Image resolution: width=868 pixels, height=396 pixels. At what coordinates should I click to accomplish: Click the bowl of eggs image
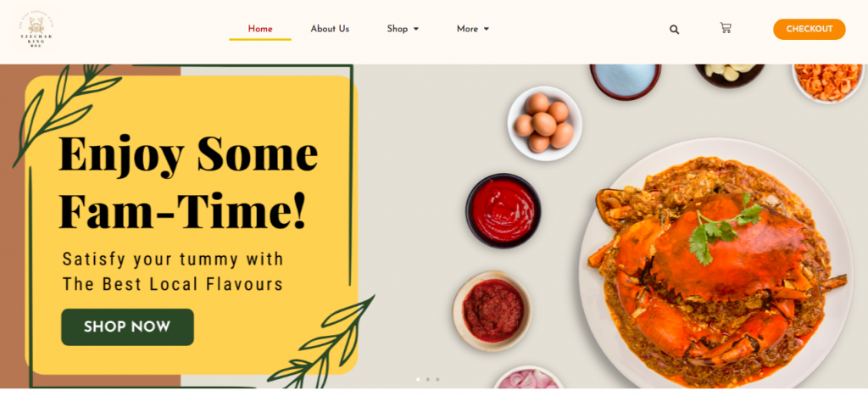[544, 124]
